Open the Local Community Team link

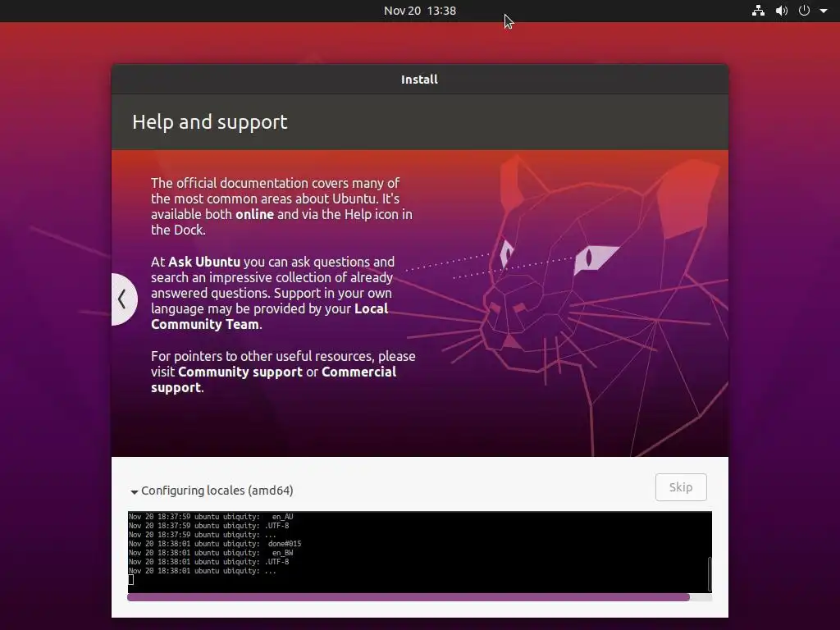[x=269, y=317]
